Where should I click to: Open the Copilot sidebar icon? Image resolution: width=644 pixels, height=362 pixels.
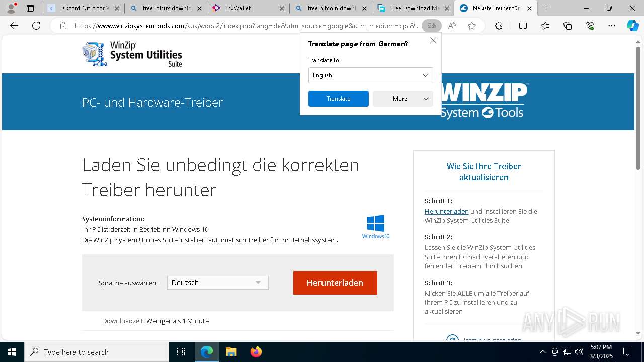tap(632, 26)
